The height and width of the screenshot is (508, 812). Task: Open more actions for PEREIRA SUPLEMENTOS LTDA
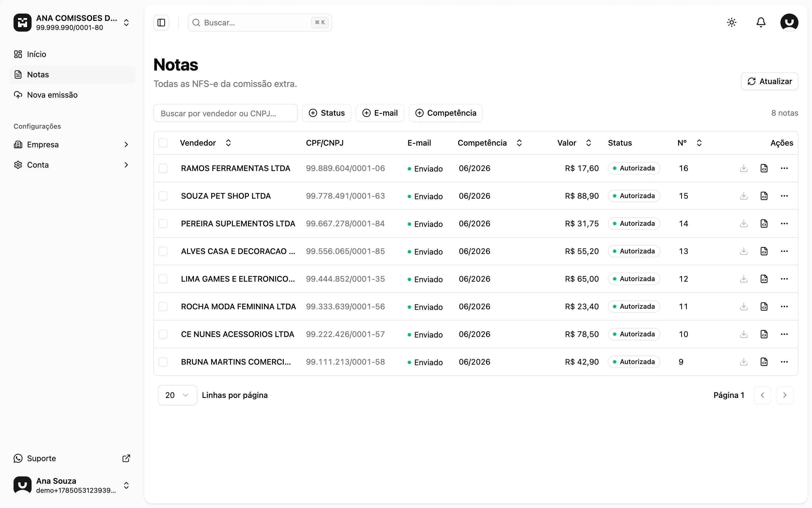[784, 224]
